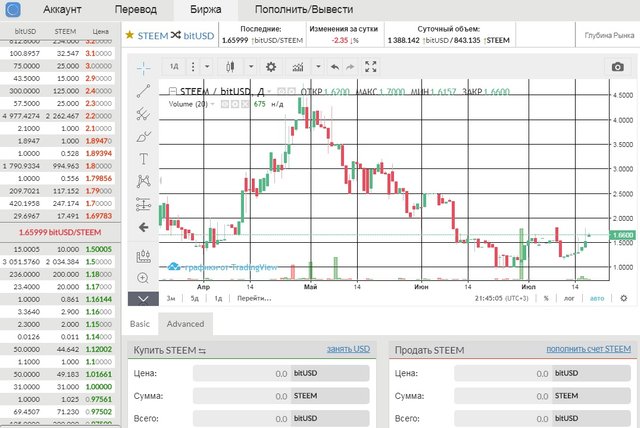Image resolution: width=640 pixels, height=428 pixels.
Task: Undo the last chart action
Action: [335, 67]
